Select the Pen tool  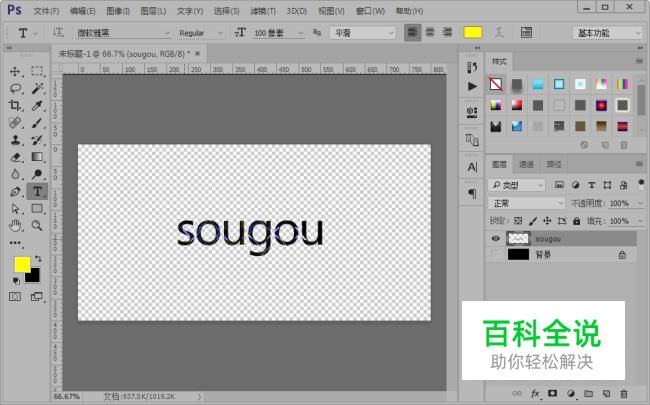pos(15,192)
